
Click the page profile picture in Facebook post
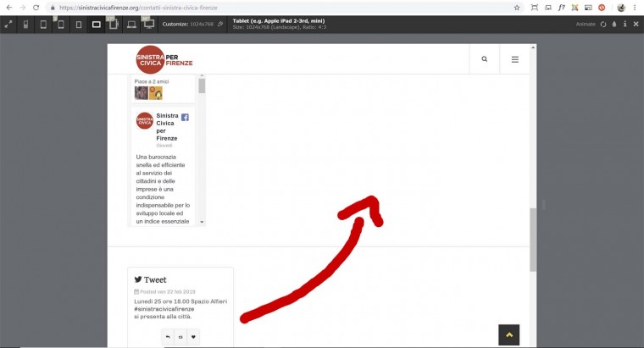pos(145,120)
